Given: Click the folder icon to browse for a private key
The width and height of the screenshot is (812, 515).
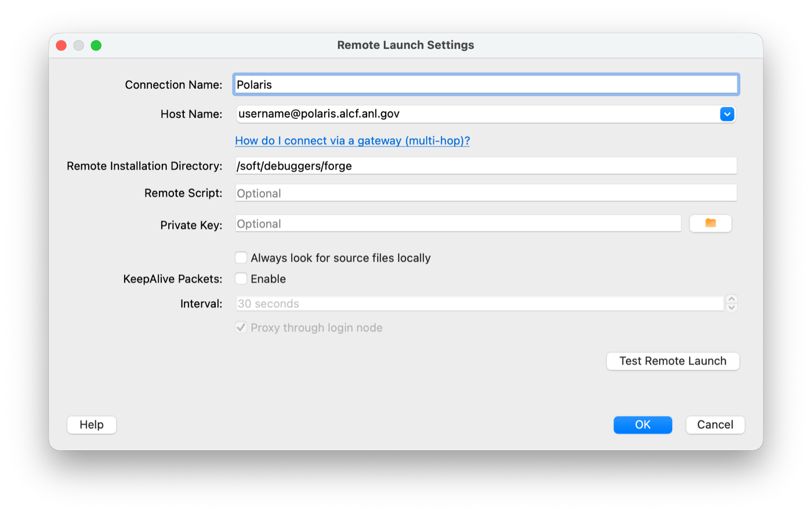Looking at the screenshot, I should (x=710, y=223).
